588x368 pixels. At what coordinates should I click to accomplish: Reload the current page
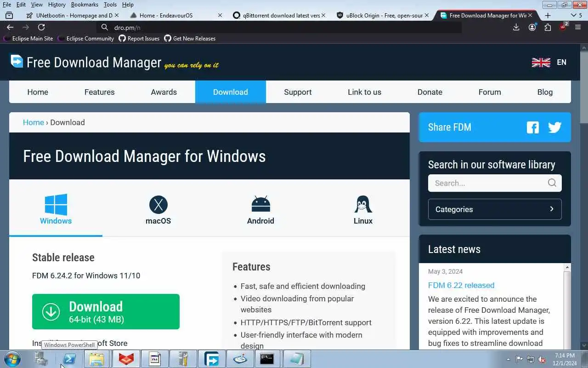[41, 27]
